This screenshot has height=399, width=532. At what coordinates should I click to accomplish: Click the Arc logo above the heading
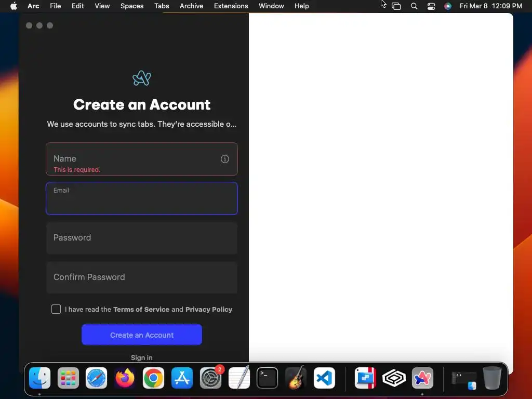[142, 78]
